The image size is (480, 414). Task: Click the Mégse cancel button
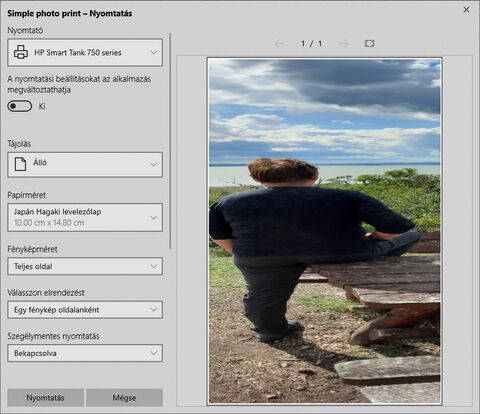coord(124,398)
